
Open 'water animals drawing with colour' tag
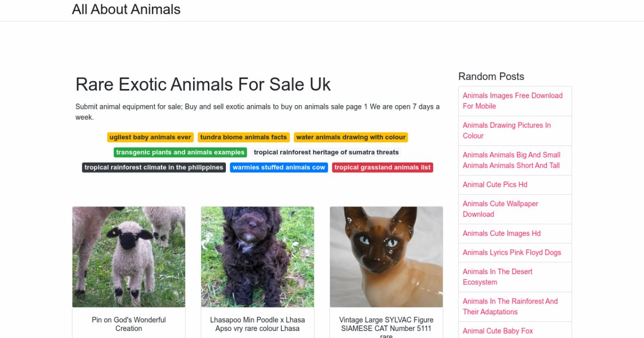351,137
